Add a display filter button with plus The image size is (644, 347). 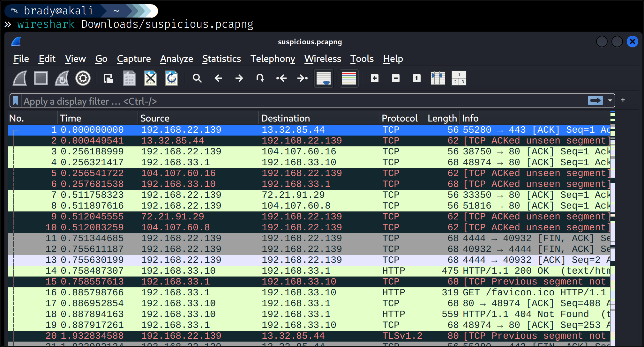[623, 100]
